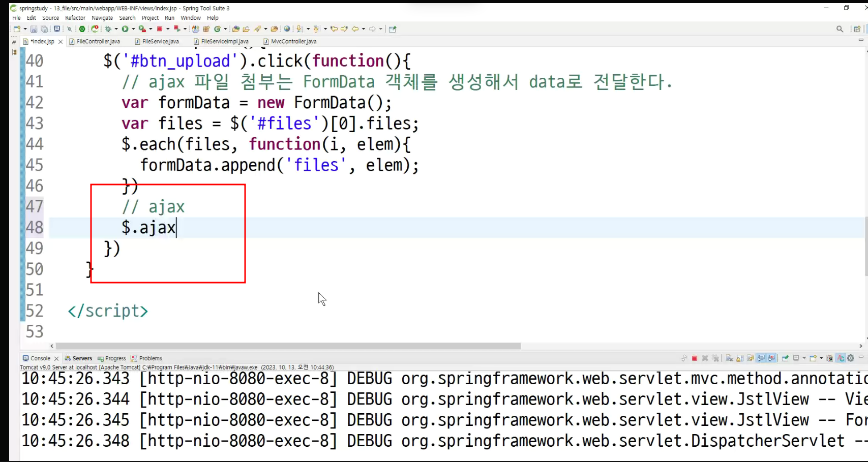Image resolution: width=868 pixels, height=462 pixels.
Task: Open the Refactor menu
Action: (75, 18)
